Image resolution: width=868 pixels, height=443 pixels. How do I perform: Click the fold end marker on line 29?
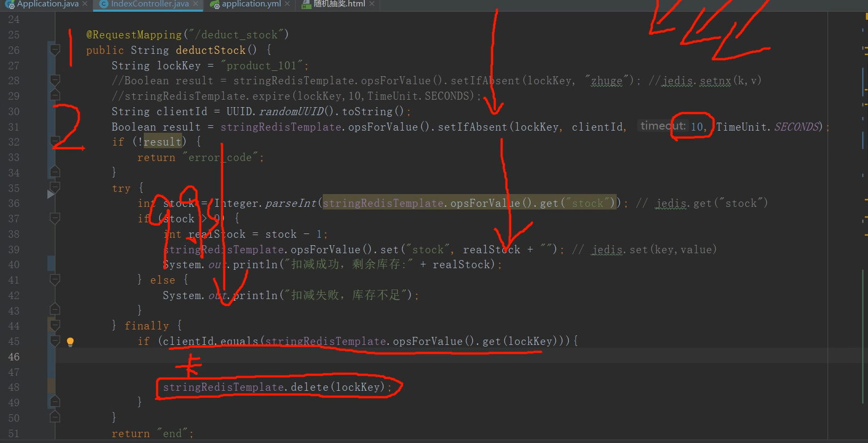55,95
